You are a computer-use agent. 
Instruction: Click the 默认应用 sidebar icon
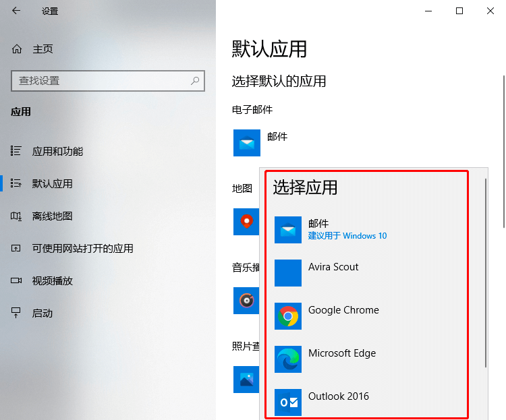tap(16, 183)
